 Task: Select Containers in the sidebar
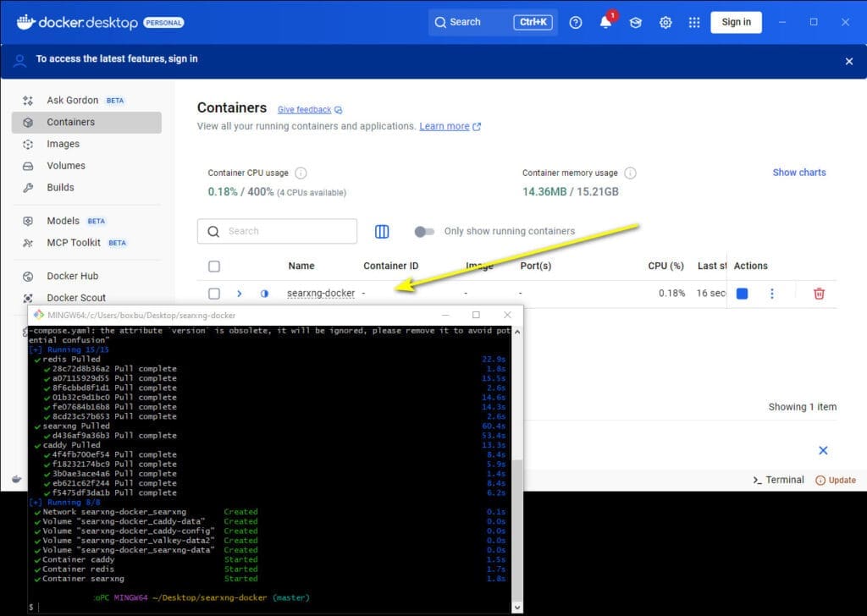tap(86, 122)
